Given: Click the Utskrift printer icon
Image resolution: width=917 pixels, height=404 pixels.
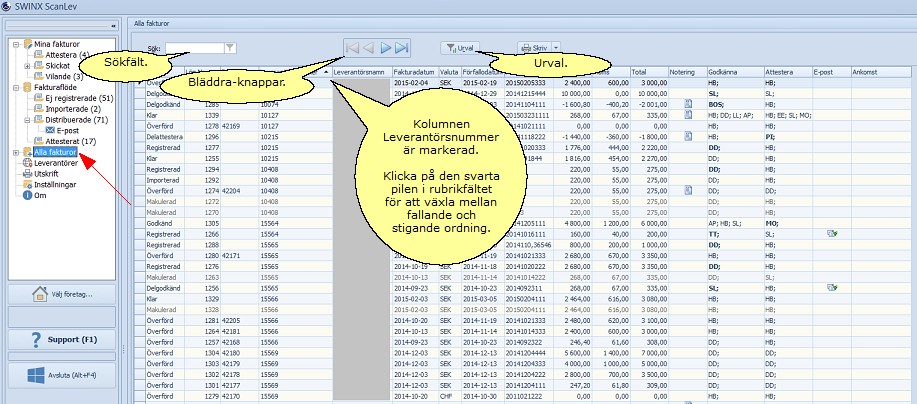Looking at the screenshot, I should tap(27, 174).
